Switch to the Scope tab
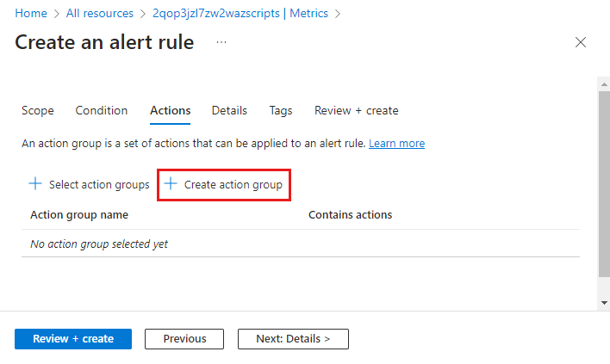610x364 pixels. pyautogui.click(x=38, y=111)
